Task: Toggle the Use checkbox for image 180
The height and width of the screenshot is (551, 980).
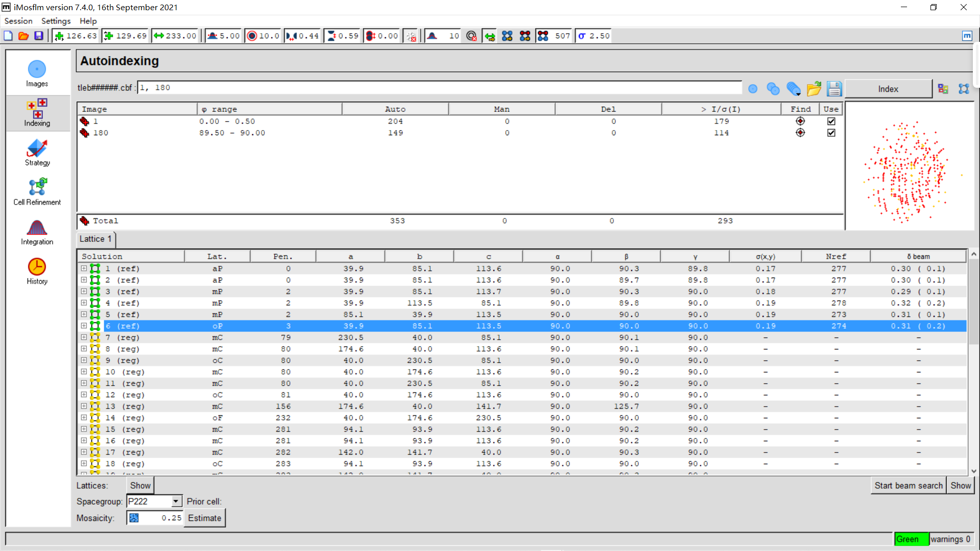Action: [x=831, y=133]
